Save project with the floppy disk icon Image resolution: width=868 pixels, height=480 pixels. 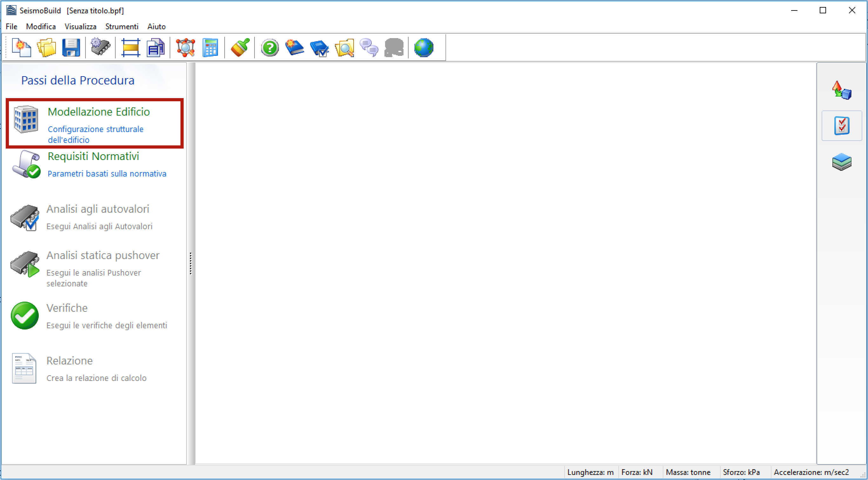pyautogui.click(x=71, y=48)
